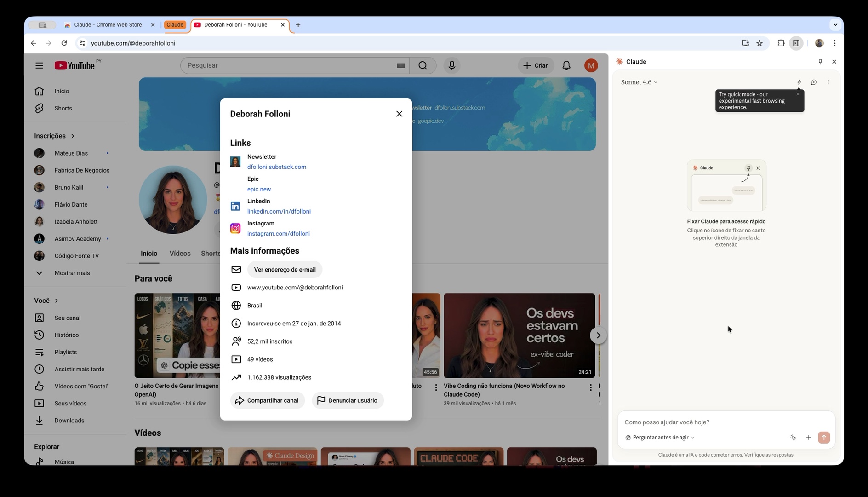Open Claude panel more options menu
868x497 pixels.
pos(828,82)
